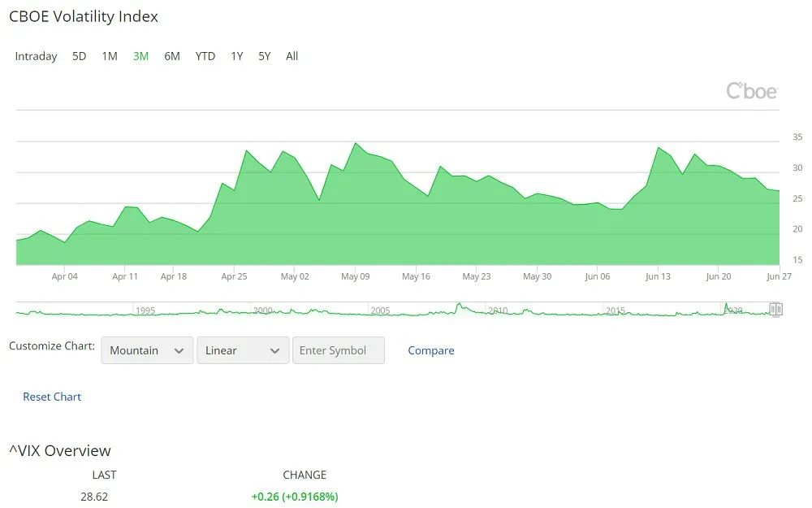
Task: Click the last value 28.62
Action: pos(94,497)
